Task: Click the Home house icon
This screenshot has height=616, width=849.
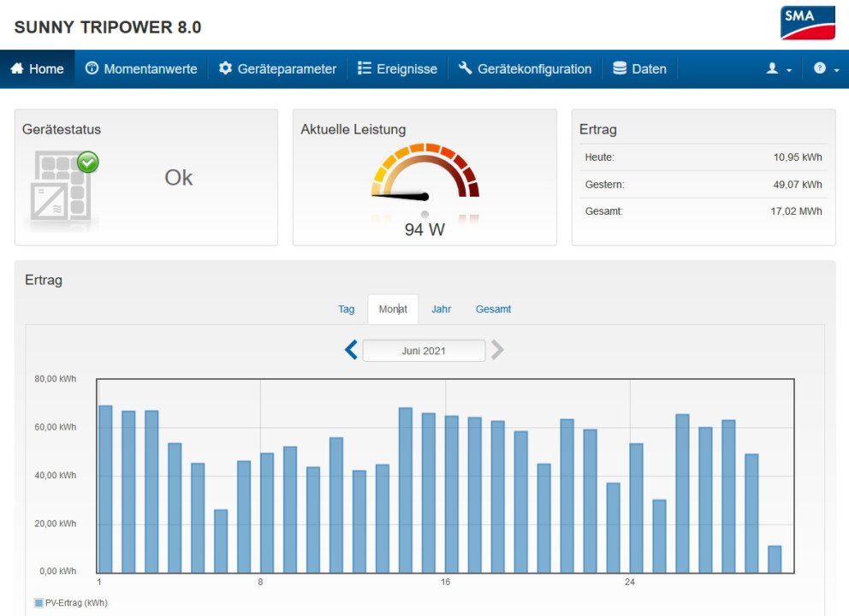Action: [17, 68]
